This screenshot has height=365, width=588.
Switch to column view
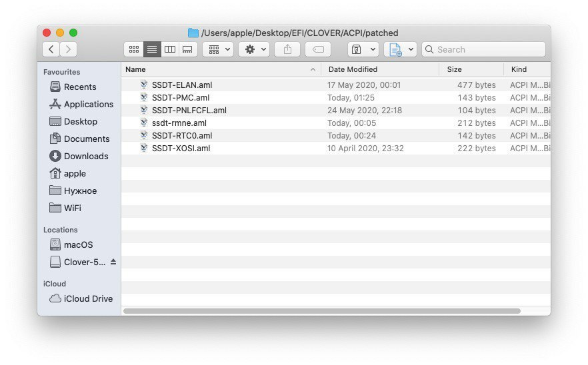tap(170, 49)
